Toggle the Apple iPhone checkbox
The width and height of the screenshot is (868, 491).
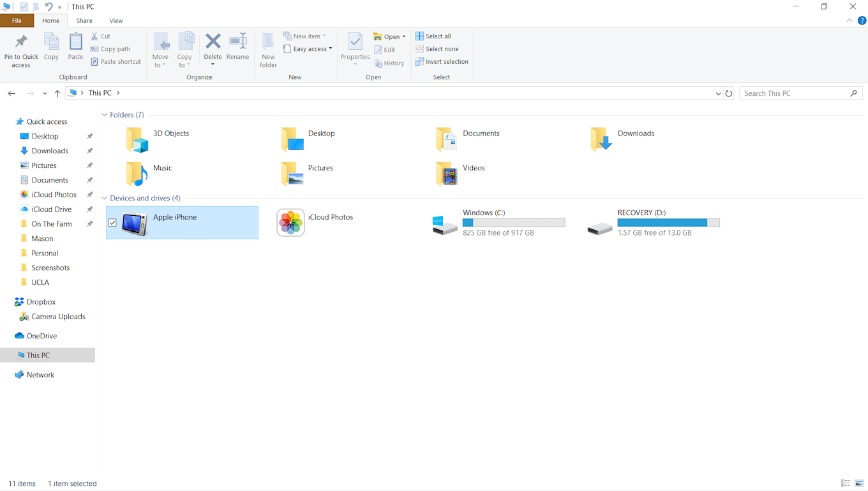[112, 223]
